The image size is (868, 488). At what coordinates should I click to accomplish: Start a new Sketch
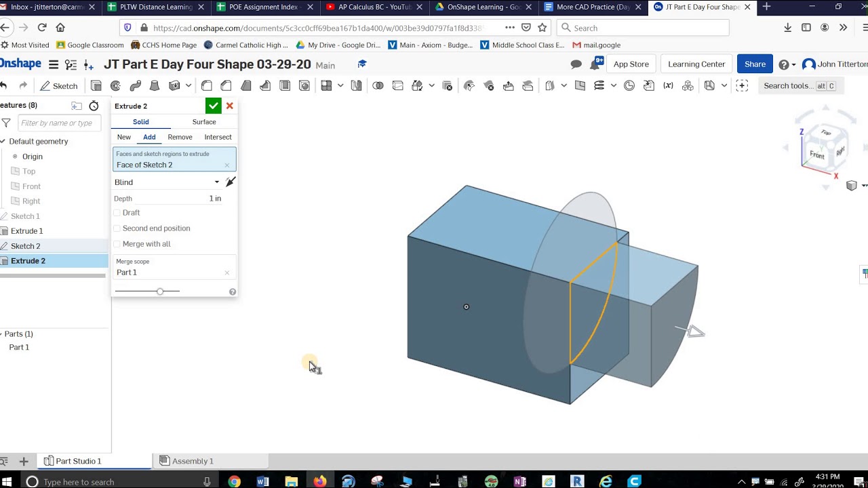[58, 86]
